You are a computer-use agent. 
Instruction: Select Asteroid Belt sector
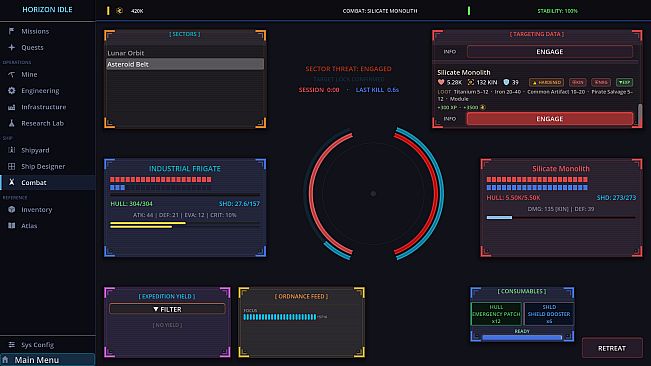tap(185, 64)
